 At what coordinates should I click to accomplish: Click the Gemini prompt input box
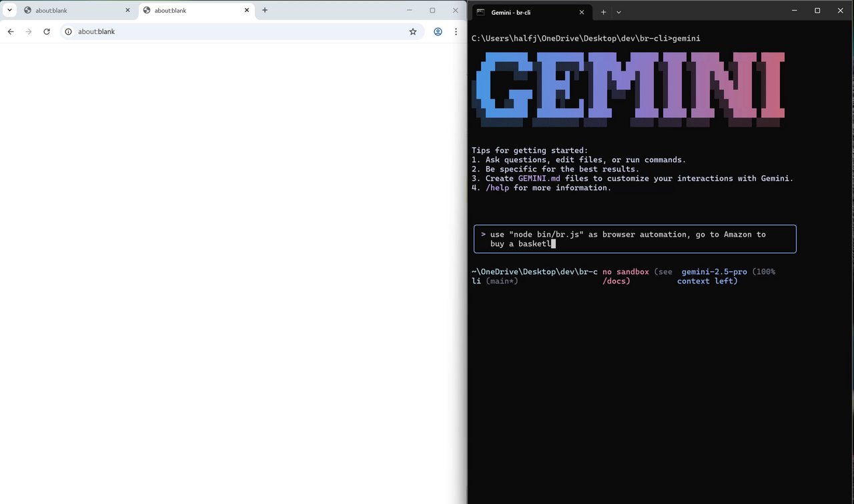[x=634, y=239]
